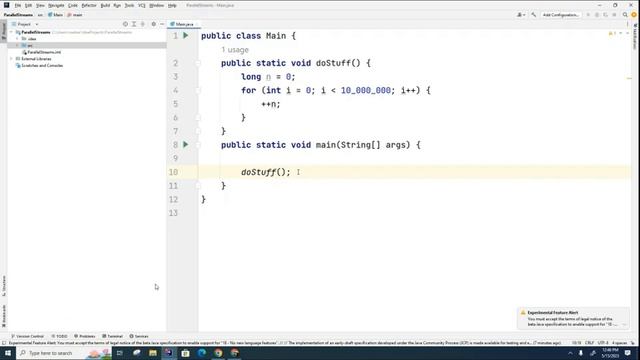Open the VCS menu

point(142,5)
